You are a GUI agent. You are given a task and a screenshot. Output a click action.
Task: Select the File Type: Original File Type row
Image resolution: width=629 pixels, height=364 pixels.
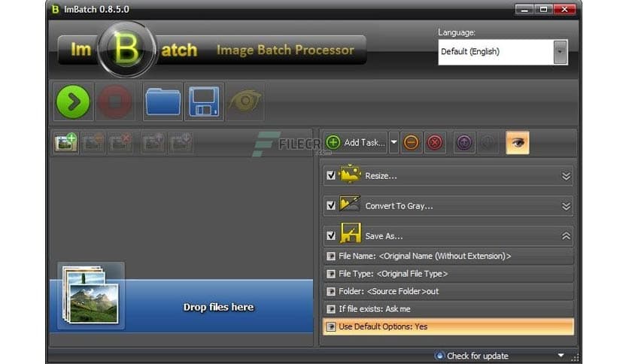[x=448, y=274]
